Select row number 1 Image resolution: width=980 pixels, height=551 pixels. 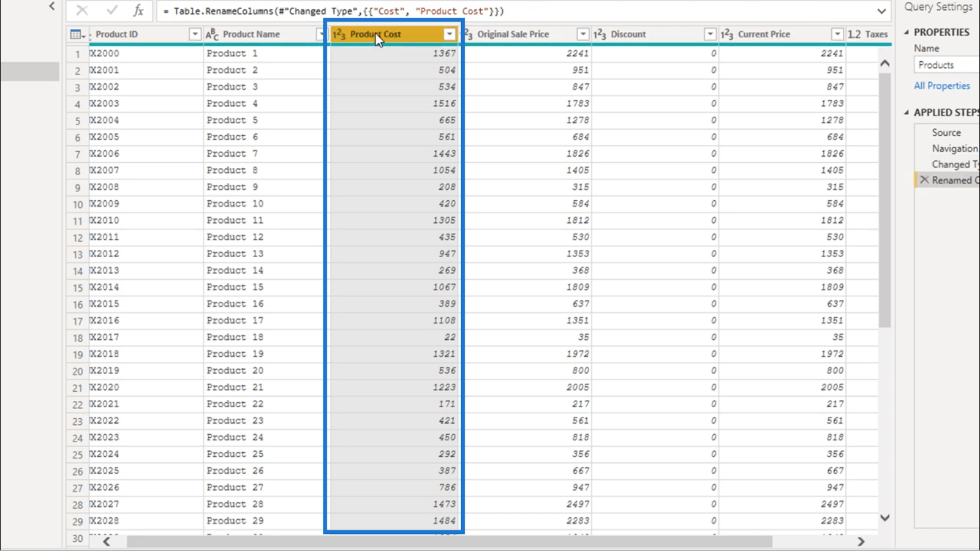point(77,54)
